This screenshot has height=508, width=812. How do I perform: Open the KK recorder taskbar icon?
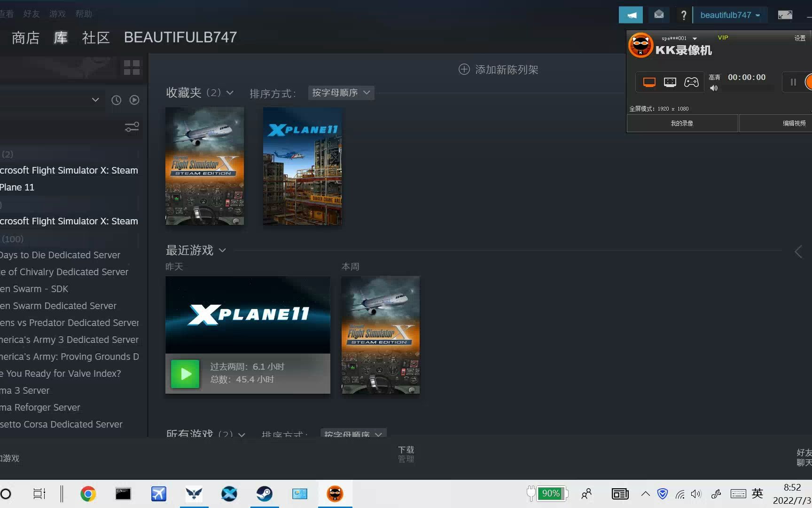[335, 494]
